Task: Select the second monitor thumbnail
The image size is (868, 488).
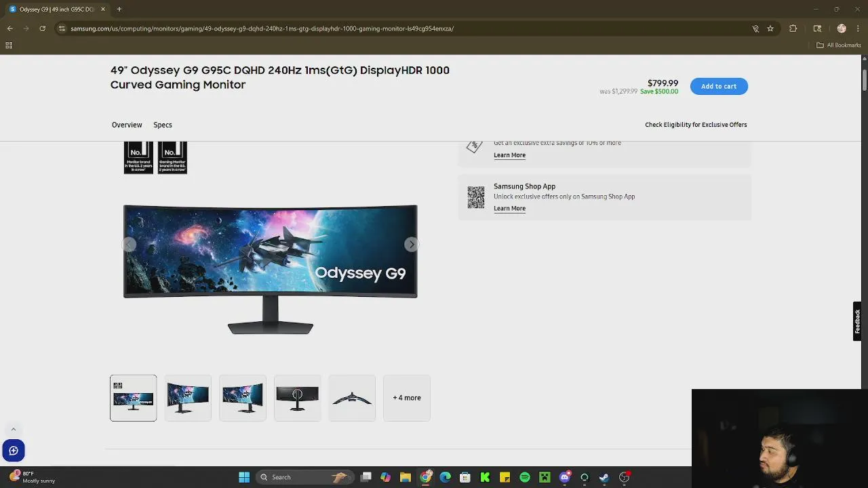Action: pyautogui.click(x=188, y=398)
